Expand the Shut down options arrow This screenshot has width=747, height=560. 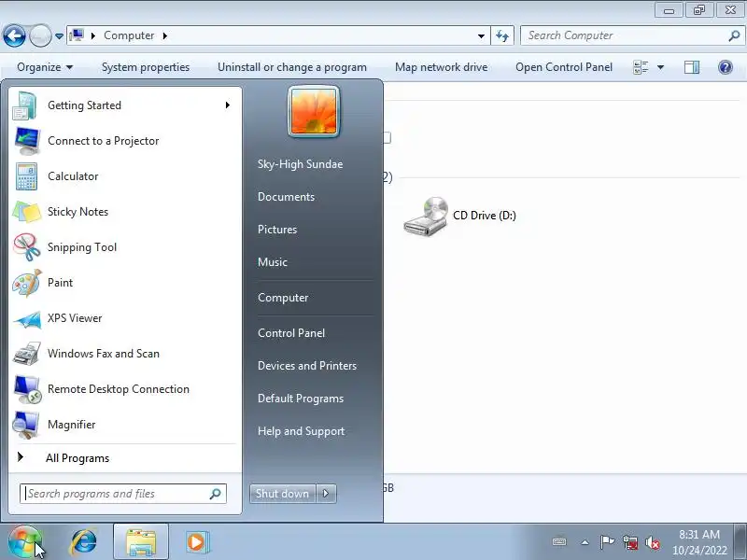[x=326, y=494]
